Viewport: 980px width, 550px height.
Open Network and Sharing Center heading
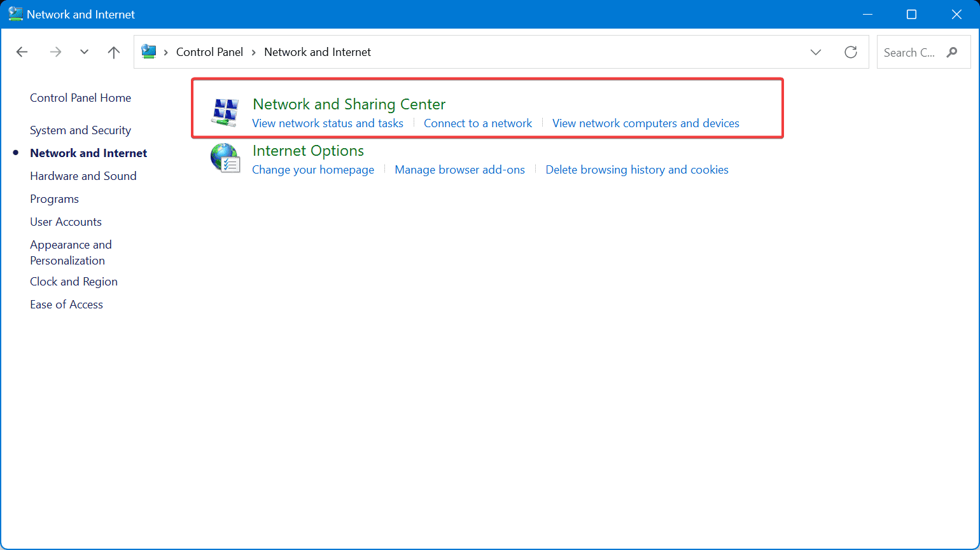pos(349,104)
